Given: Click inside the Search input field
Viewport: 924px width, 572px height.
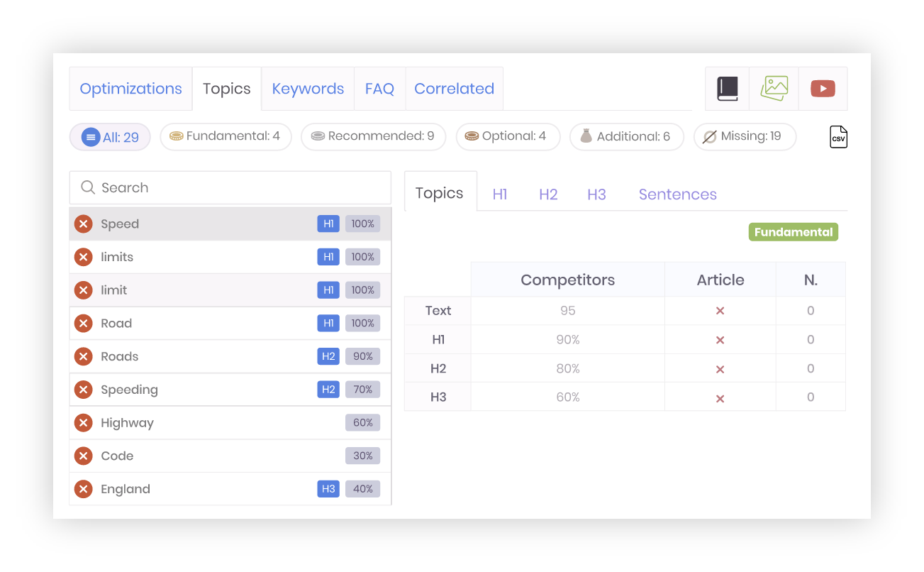Looking at the screenshot, I should (x=213, y=187).
